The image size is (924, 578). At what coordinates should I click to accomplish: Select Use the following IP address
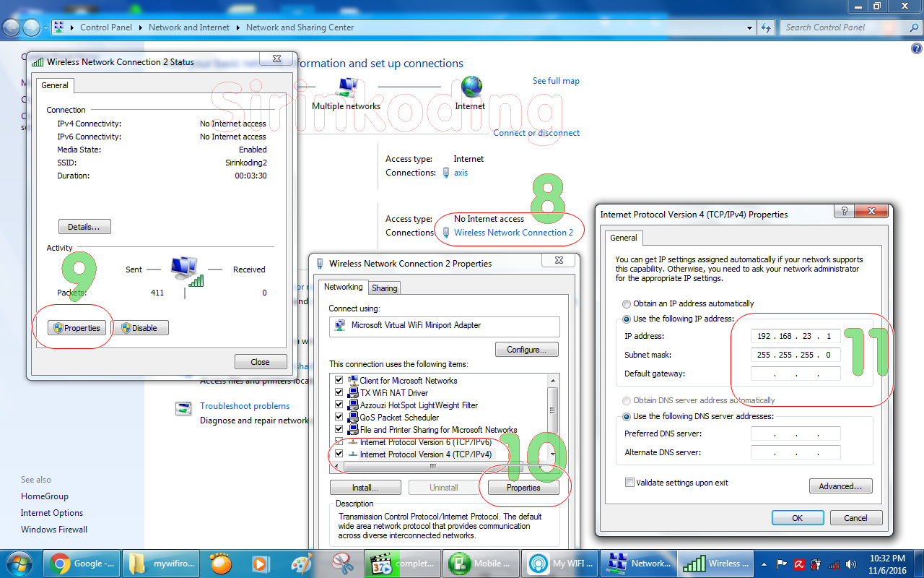point(627,319)
